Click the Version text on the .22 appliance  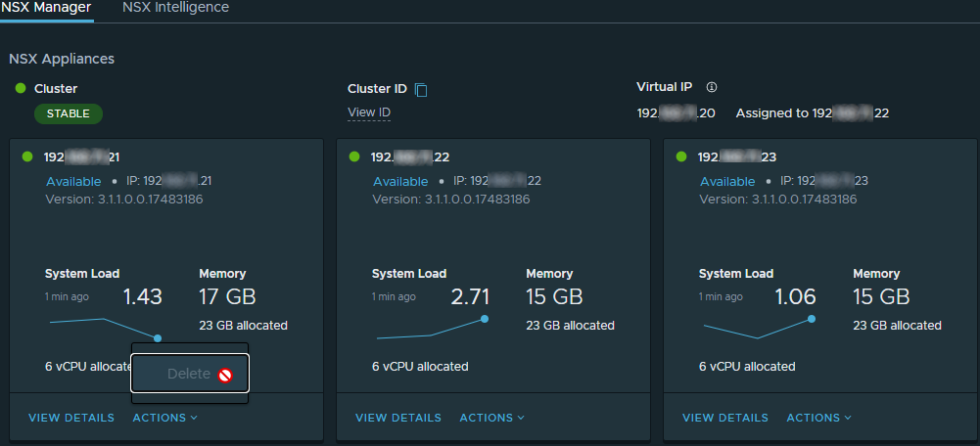coord(451,200)
